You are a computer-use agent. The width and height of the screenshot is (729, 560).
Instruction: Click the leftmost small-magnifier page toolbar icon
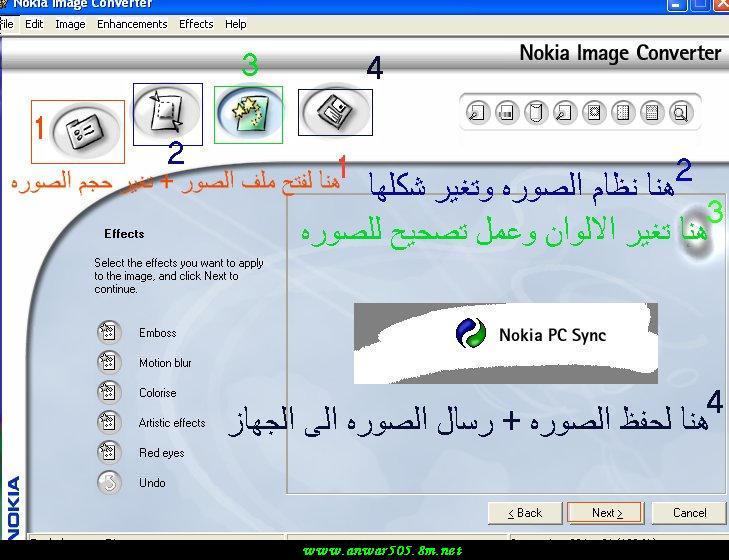[477, 113]
